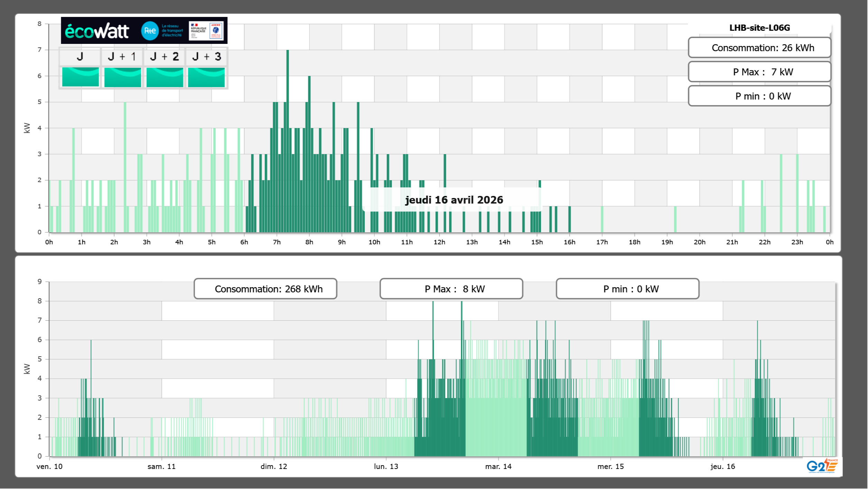This screenshot has width=868, height=489.
Task: Click the P Max : 7 kW box
Action: 759,72
